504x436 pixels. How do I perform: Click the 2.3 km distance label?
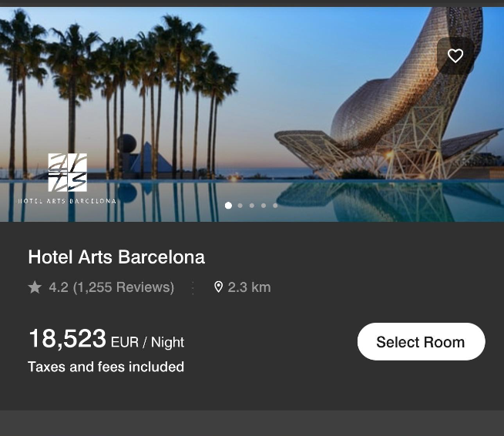[249, 287]
